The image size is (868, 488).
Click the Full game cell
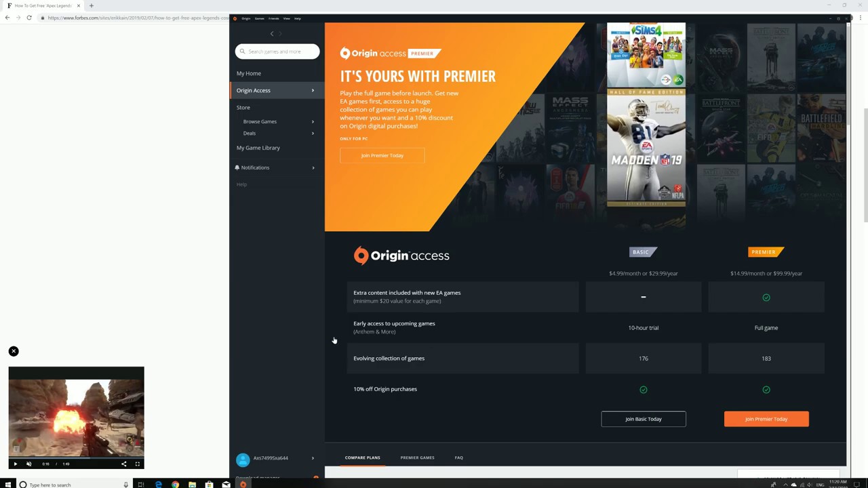(766, 328)
